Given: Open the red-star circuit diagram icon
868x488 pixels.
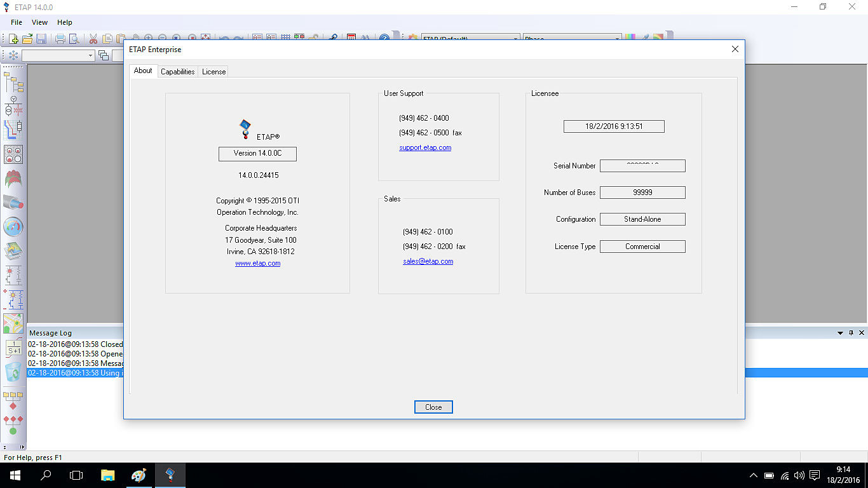Looking at the screenshot, I should (13, 274).
